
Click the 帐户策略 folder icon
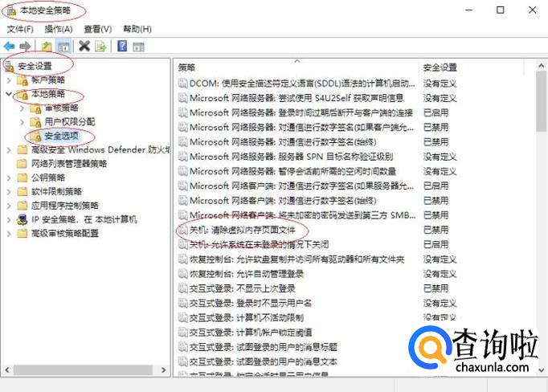point(22,80)
